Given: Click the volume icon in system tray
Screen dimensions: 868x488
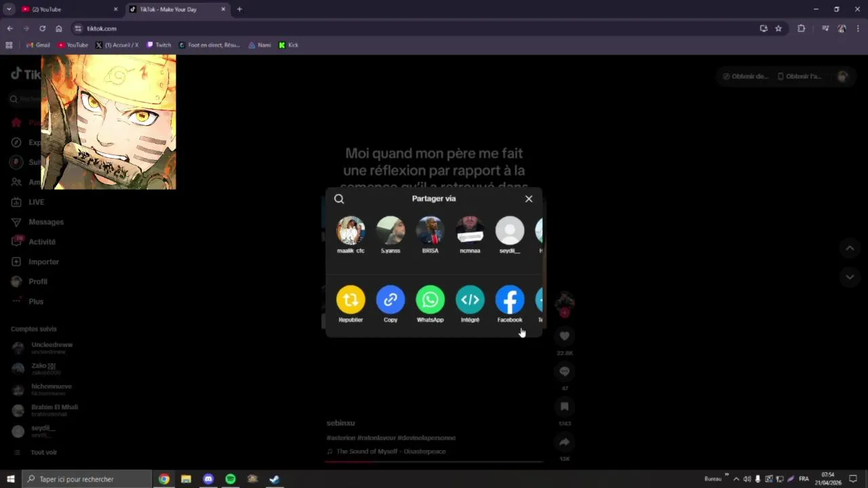Looking at the screenshot, I should tap(747, 479).
